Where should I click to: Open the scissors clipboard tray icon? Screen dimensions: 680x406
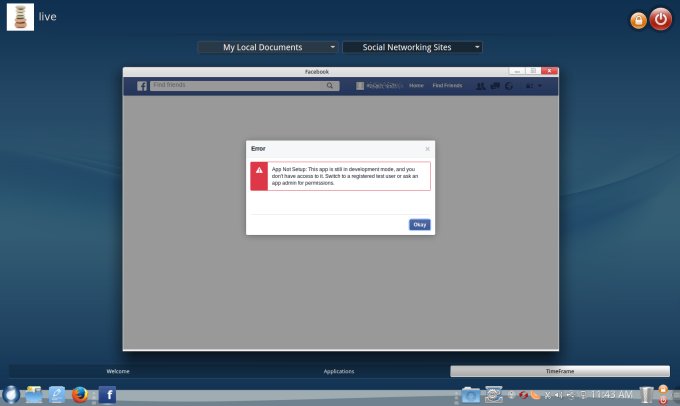click(548, 395)
